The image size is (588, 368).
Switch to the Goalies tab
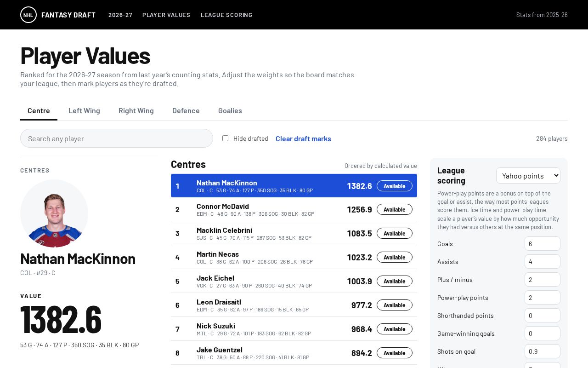pos(230,111)
